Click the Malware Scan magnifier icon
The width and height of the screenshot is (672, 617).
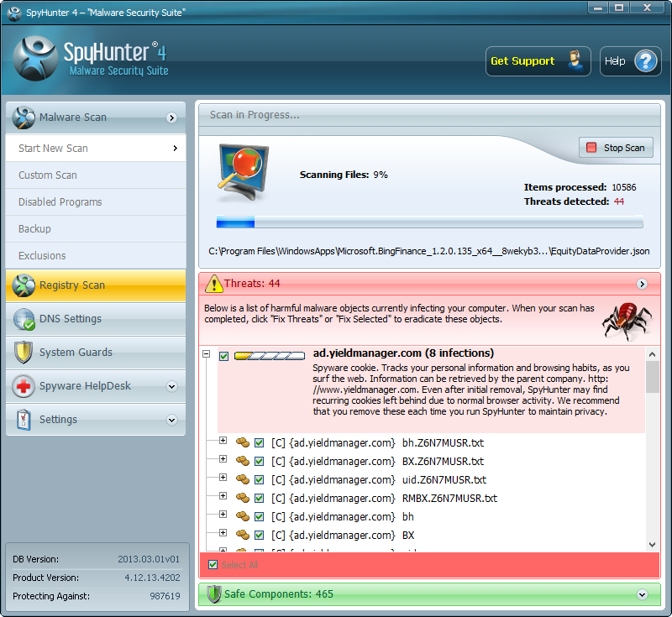(24, 118)
